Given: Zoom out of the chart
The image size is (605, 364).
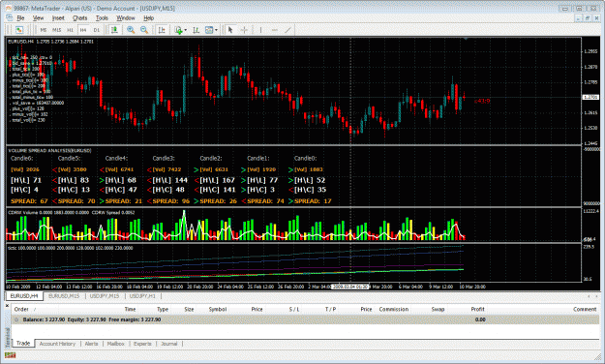Looking at the screenshot, I should pos(144,30).
